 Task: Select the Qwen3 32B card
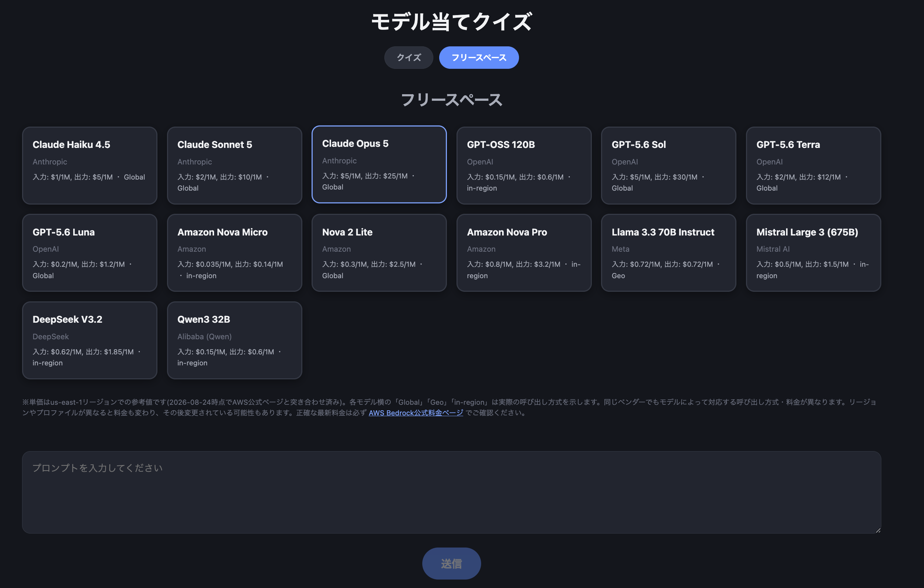click(x=234, y=340)
